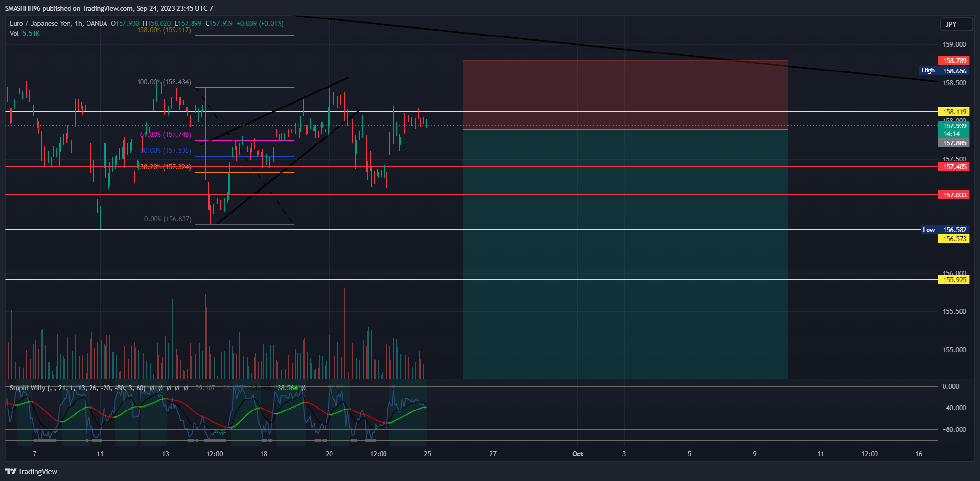Viewport: 980px width, 481px height.
Task: Click the +0.009 (+0.01%) change value
Action: point(260,23)
